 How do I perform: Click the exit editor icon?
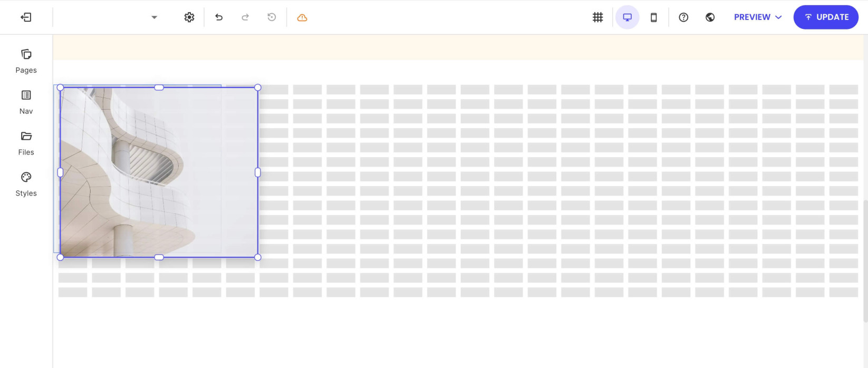[26, 17]
